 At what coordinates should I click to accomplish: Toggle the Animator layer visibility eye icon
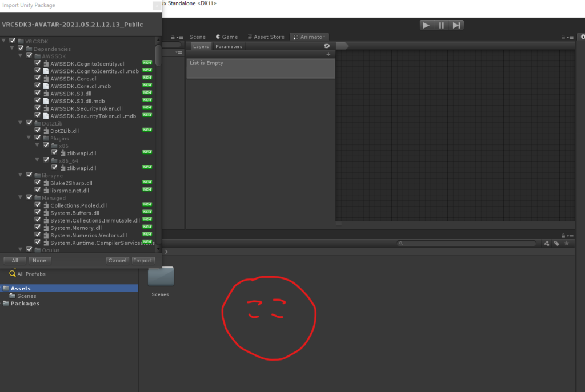point(327,46)
